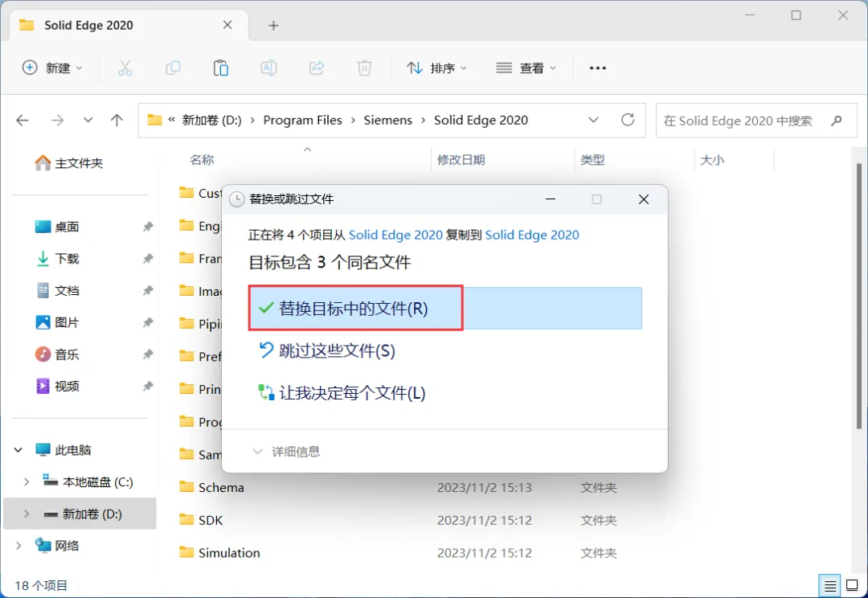This screenshot has height=598, width=868.
Task: Close the Solid Edge 2020 tab
Action: (x=227, y=25)
